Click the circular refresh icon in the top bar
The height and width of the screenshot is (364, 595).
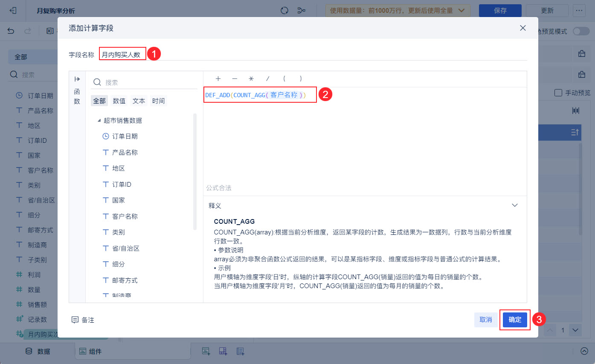tap(284, 11)
